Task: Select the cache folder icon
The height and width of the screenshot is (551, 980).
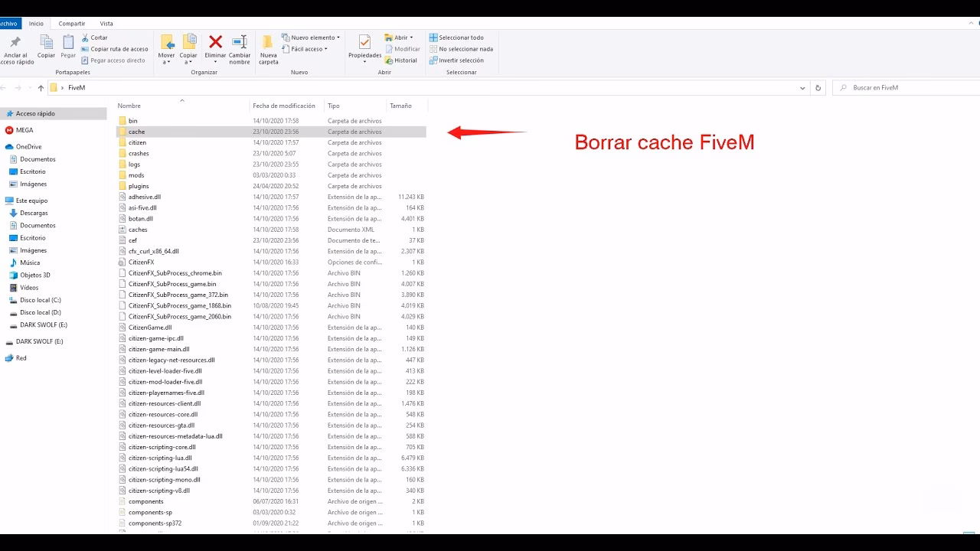Action: click(122, 132)
